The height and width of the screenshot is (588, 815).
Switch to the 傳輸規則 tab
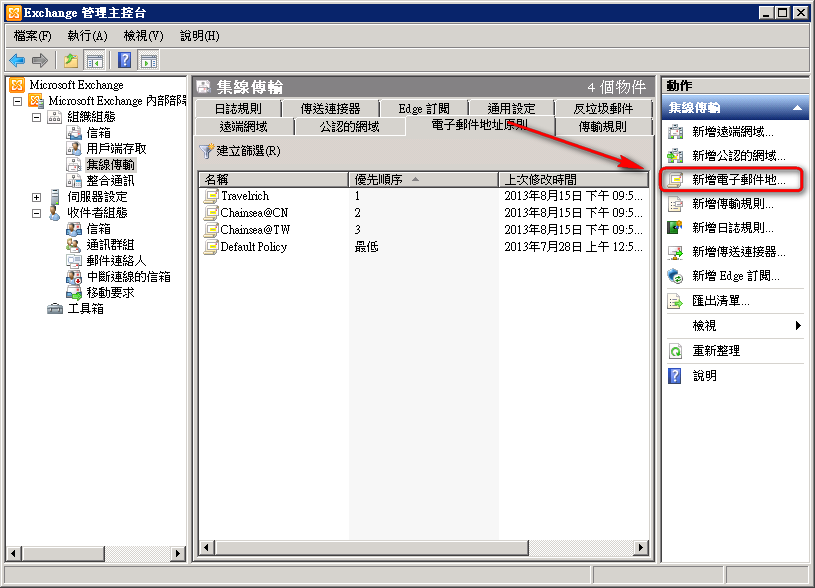coord(603,127)
